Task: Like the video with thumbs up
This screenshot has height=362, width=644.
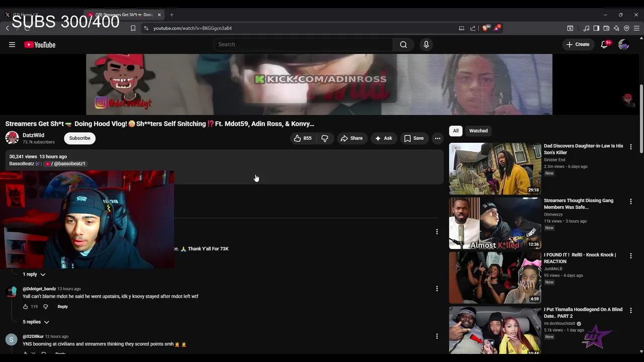Action: click(x=302, y=138)
